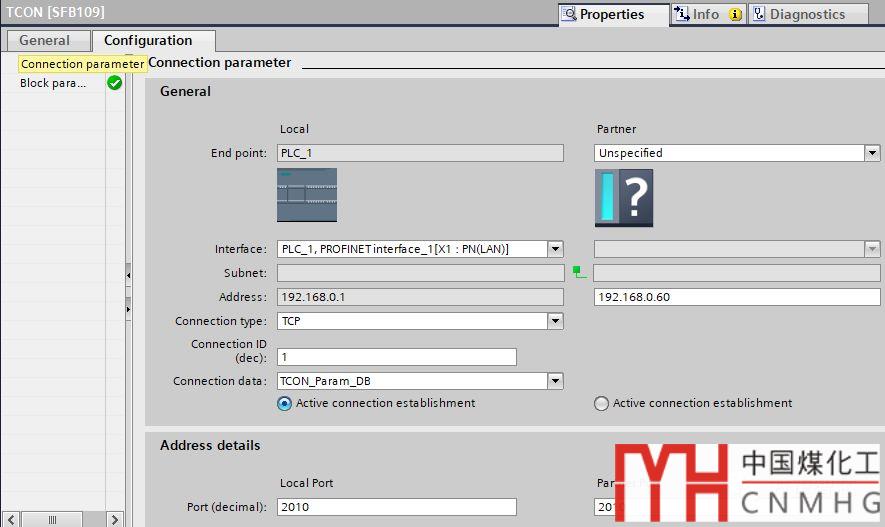Click the partner Address 192.168.0.60 field
This screenshot has width=885, height=527.
tap(737, 297)
